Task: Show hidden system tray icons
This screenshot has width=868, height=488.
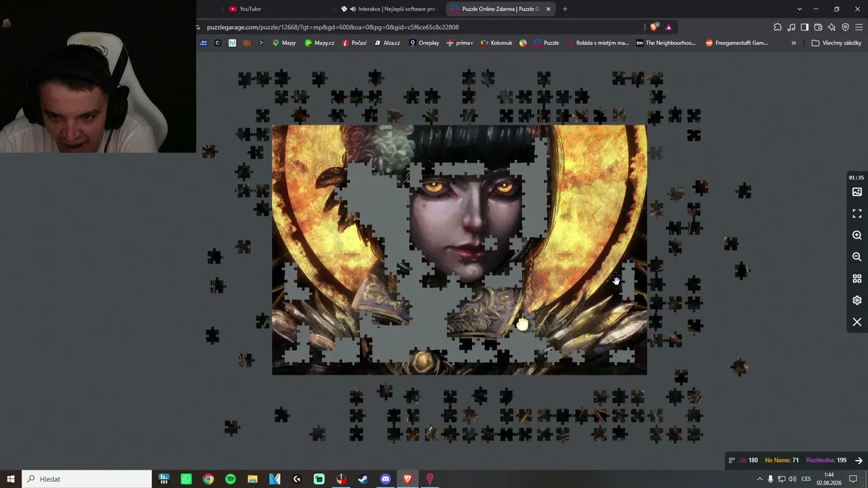Action: (x=759, y=479)
